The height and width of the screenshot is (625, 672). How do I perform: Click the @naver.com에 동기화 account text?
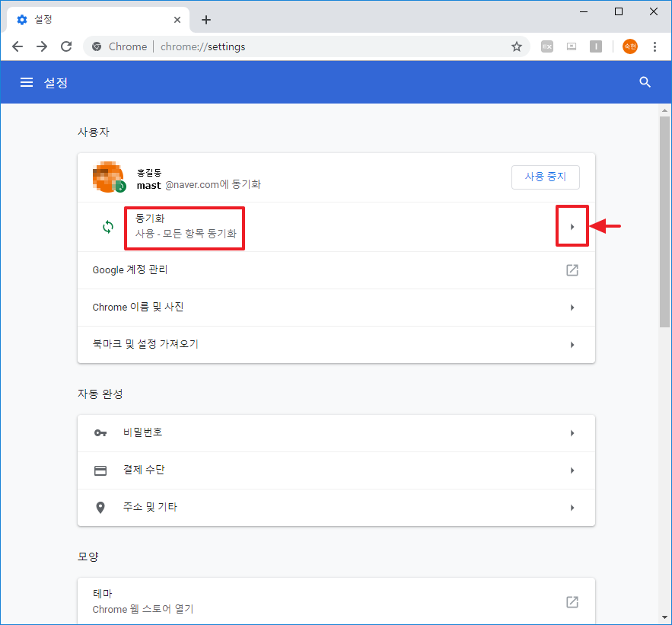coord(213,185)
